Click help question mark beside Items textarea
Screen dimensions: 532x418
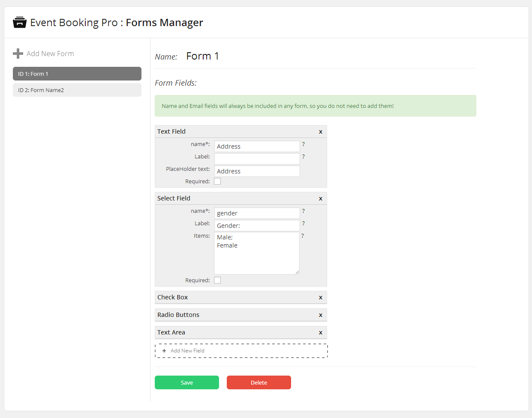(x=303, y=236)
